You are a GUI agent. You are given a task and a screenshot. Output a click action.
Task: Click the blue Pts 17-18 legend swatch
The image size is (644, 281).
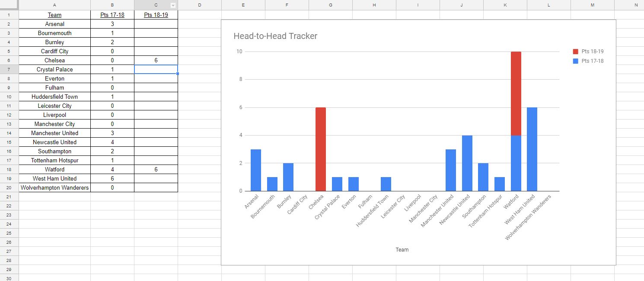click(x=575, y=61)
